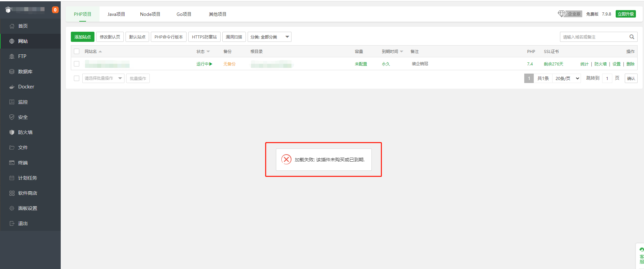Image resolution: width=644 pixels, height=269 pixels.
Task: Open the 请选择批量操作 dropdown
Action: point(103,78)
